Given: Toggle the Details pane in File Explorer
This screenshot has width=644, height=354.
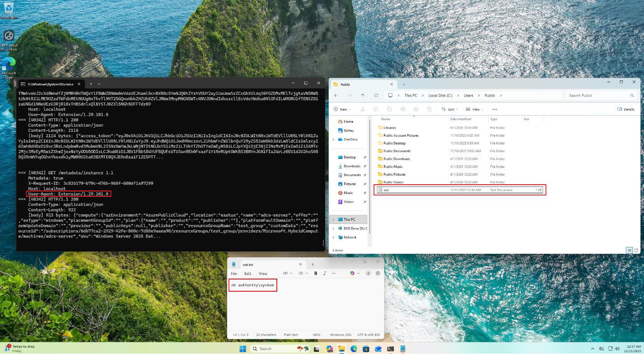Looking at the screenshot, I should click(626, 109).
